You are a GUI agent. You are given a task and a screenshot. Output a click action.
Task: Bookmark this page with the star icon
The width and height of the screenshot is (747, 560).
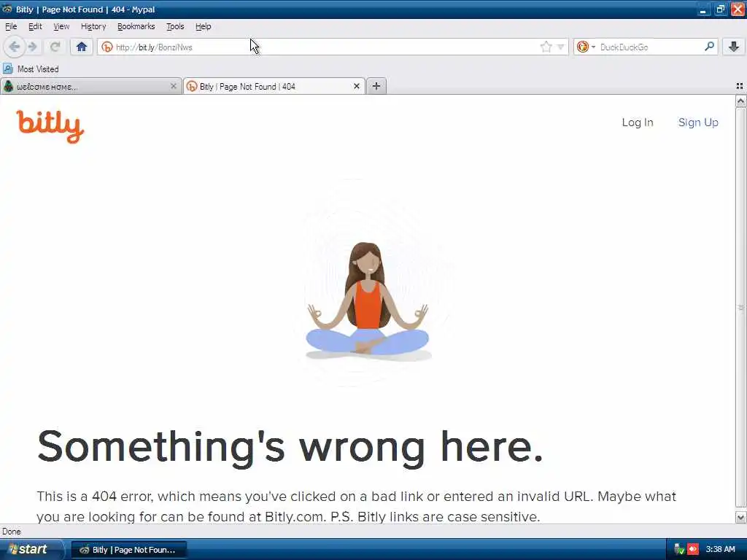pyautogui.click(x=546, y=47)
